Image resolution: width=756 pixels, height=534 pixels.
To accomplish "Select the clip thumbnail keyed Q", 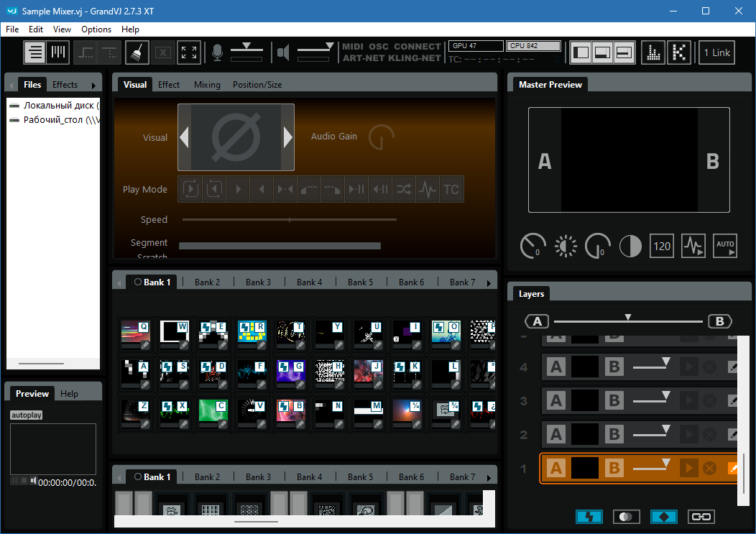I will 136,333.
